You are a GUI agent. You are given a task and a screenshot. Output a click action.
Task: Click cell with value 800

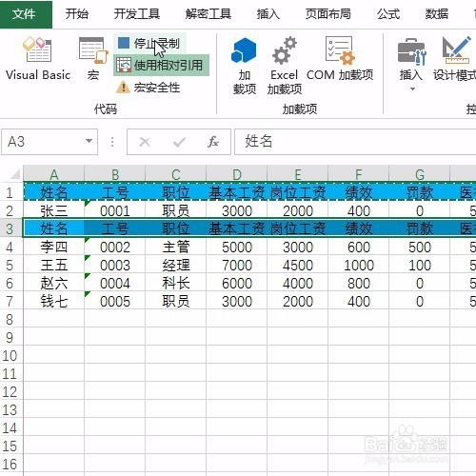pyautogui.click(x=359, y=283)
